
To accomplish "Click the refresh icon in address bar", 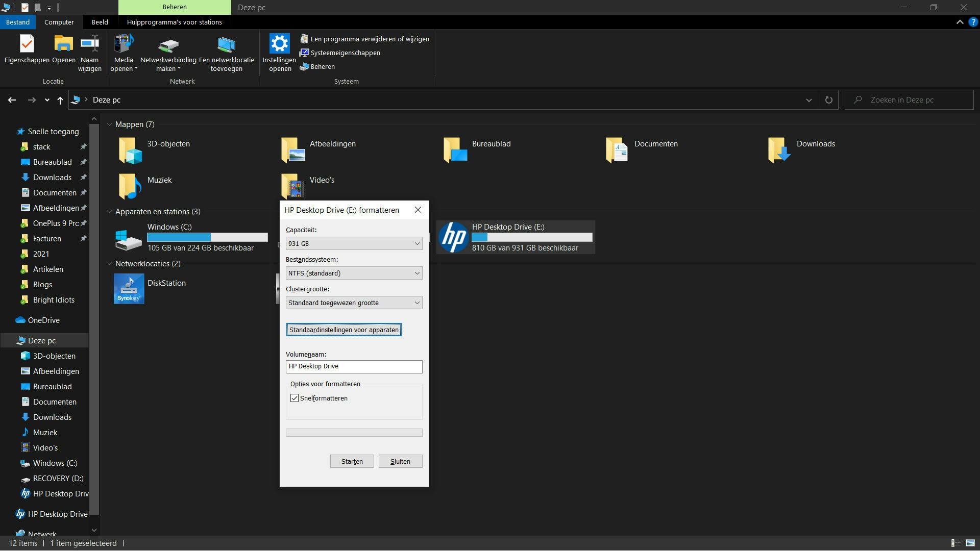I will click(x=828, y=100).
